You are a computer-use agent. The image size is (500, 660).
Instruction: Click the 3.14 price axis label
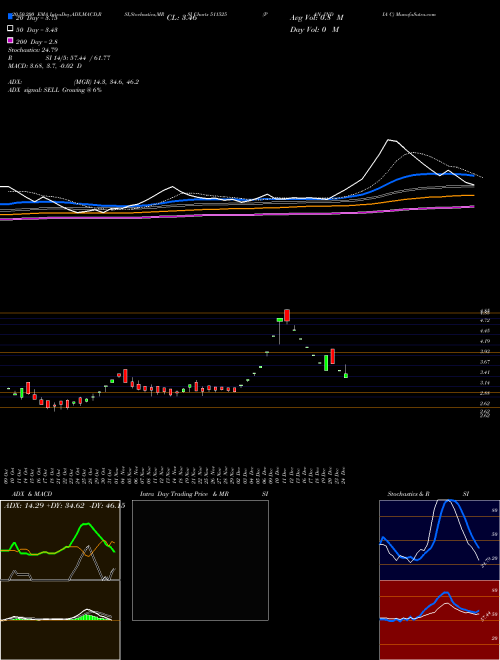[x=485, y=383]
